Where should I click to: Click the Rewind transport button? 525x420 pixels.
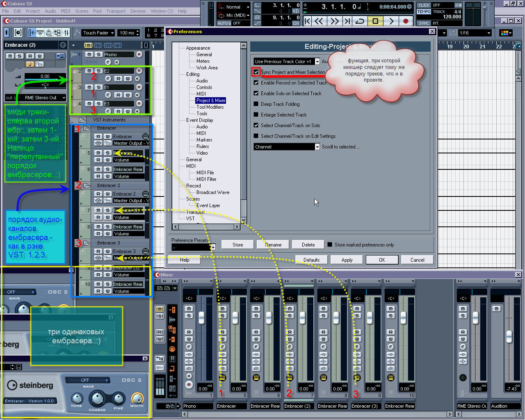click(320, 21)
